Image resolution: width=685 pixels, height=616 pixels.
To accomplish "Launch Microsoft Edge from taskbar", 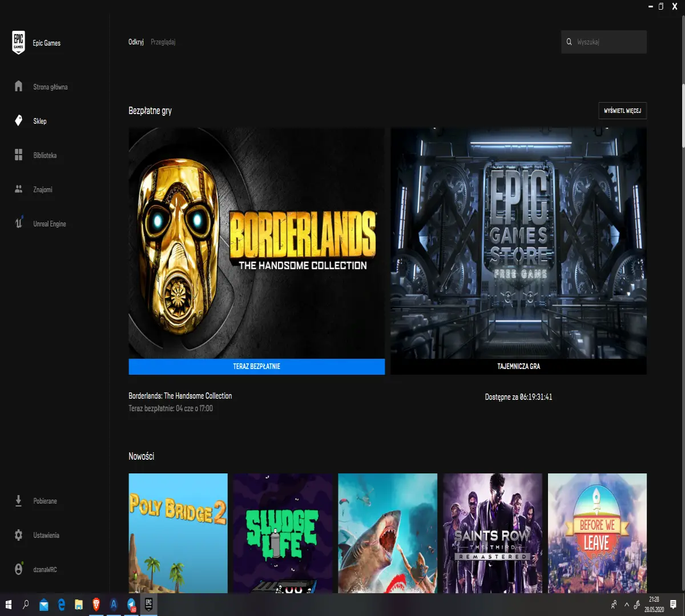I will (x=61, y=605).
